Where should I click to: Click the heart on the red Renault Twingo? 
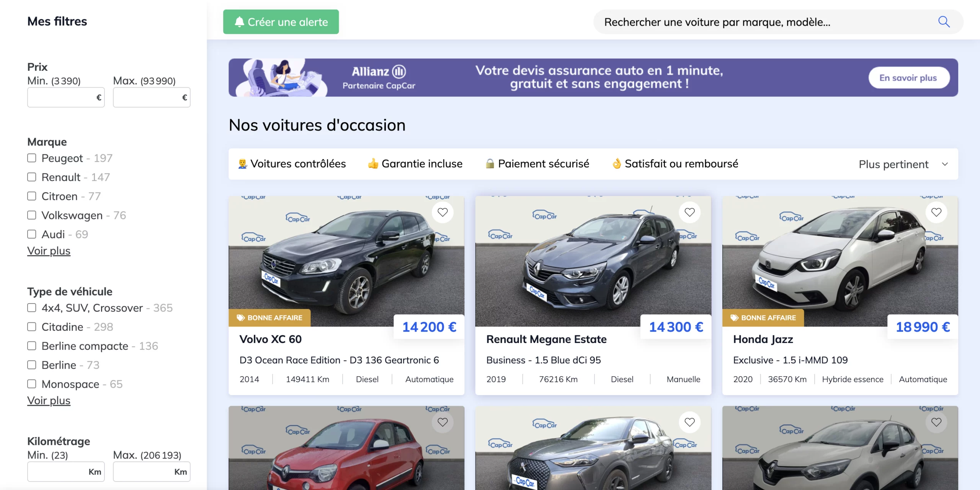pyautogui.click(x=443, y=422)
